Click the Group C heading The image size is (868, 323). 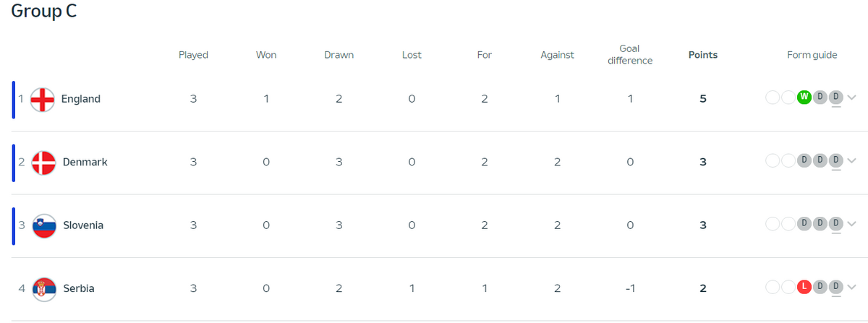coord(44,12)
